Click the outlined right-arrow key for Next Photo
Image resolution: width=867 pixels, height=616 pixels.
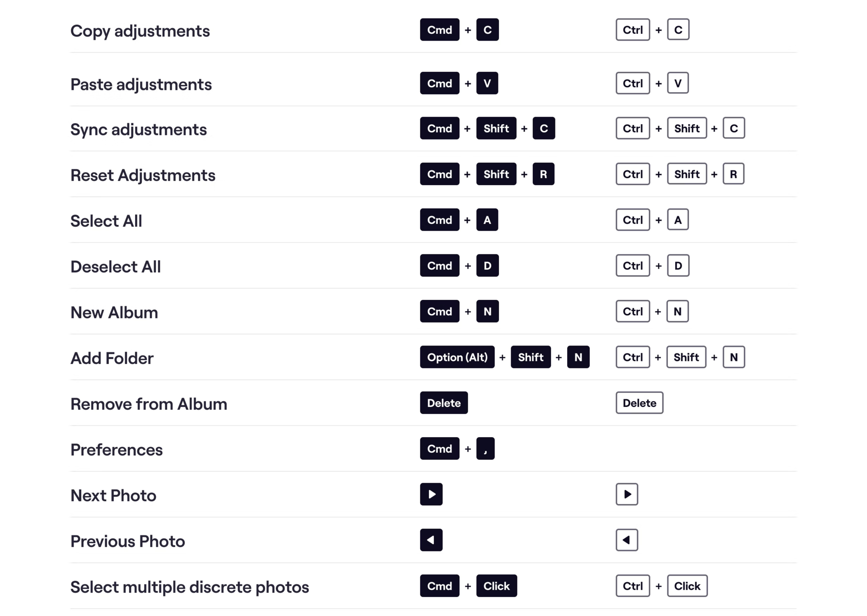click(627, 494)
